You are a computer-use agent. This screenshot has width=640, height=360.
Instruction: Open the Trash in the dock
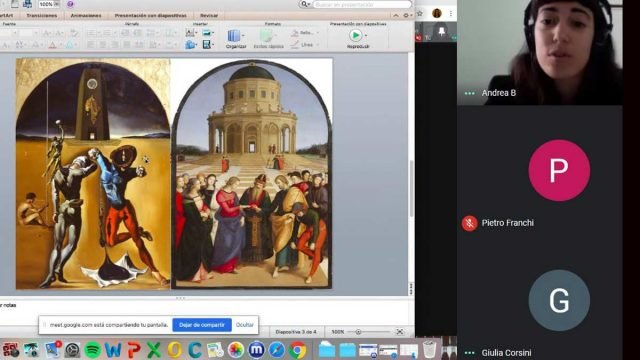coord(429,349)
